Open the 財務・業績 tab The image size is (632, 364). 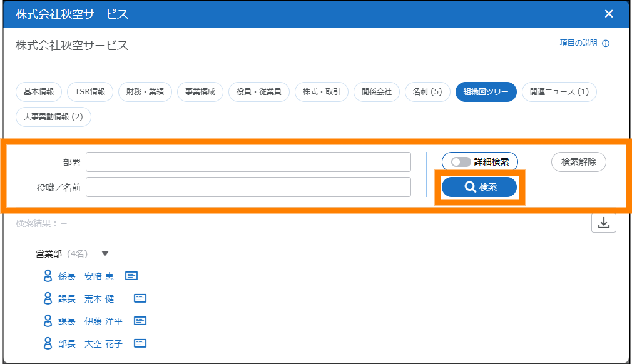(x=145, y=92)
